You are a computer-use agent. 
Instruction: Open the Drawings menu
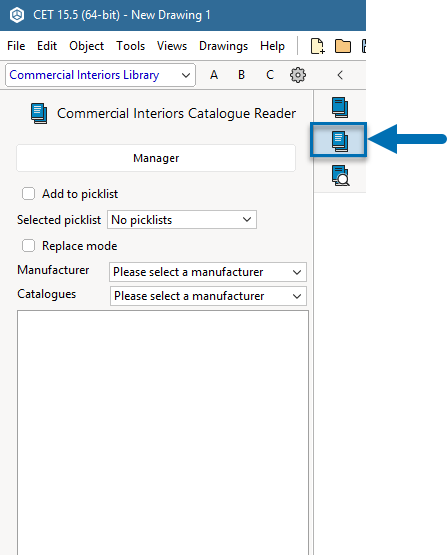[x=223, y=46]
